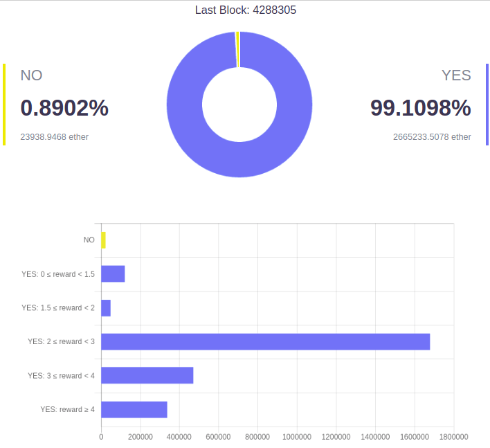The height and width of the screenshot is (448, 490).
Task: Click the bar for YES: reward ≥ 4
Action: pos(134,409)
